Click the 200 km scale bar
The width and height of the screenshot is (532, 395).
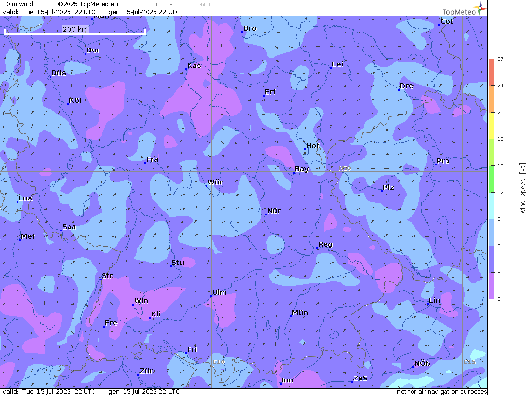pyautogui.click(x=75, y=31)
